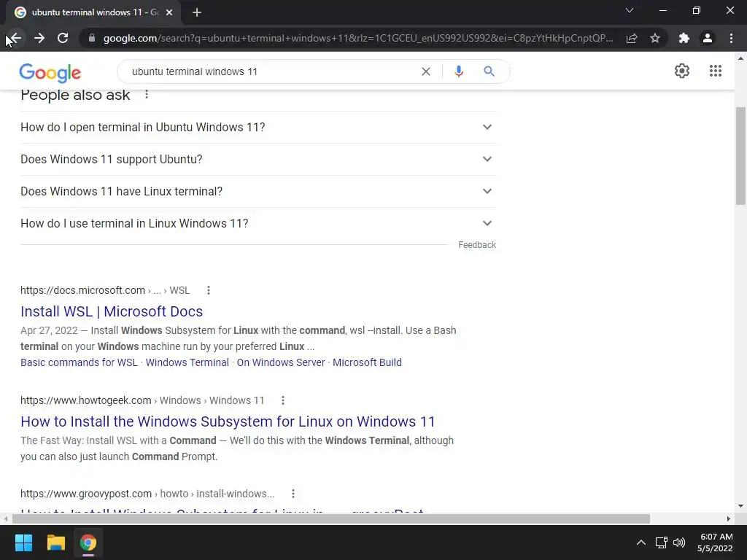
Task: Open the Google apps grid icon
Action: (x=716, y=71)
